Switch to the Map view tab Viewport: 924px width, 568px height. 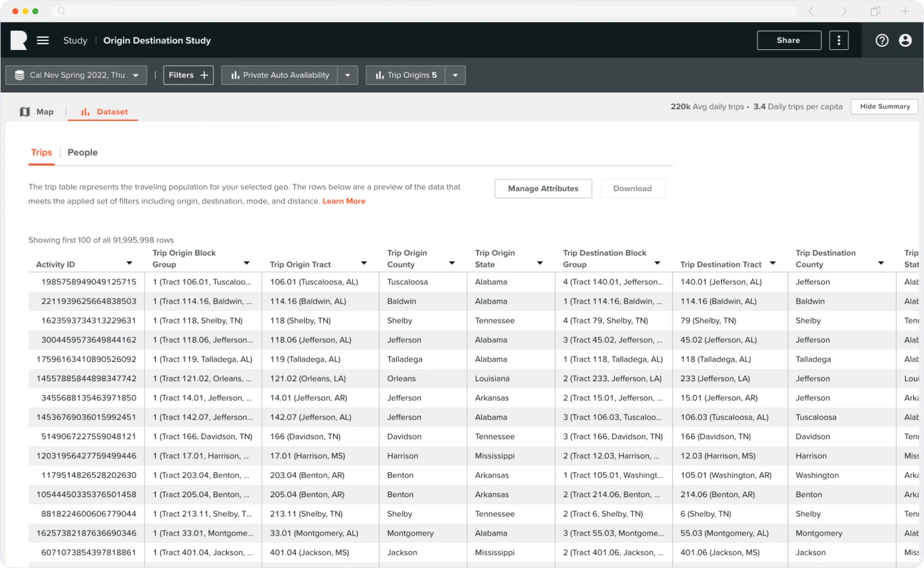tap(37, 112)
